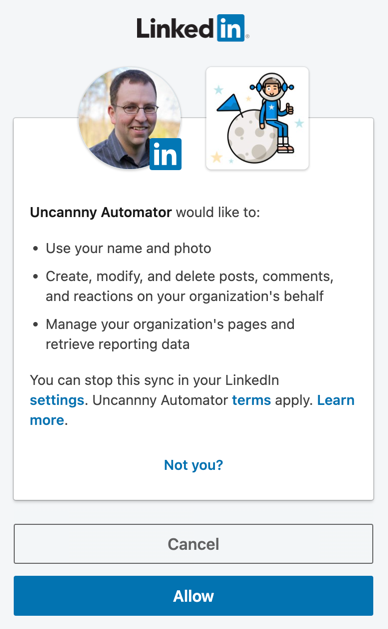Open the LinkedIn settings link
388x629 pixels.
click(x=57, y=400)
